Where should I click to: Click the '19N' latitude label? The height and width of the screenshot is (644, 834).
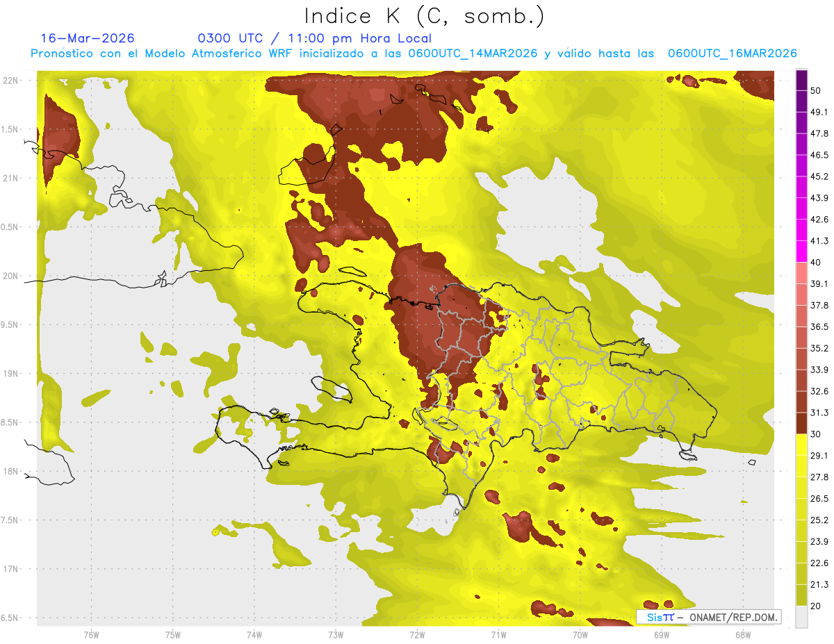pos(12,374)
